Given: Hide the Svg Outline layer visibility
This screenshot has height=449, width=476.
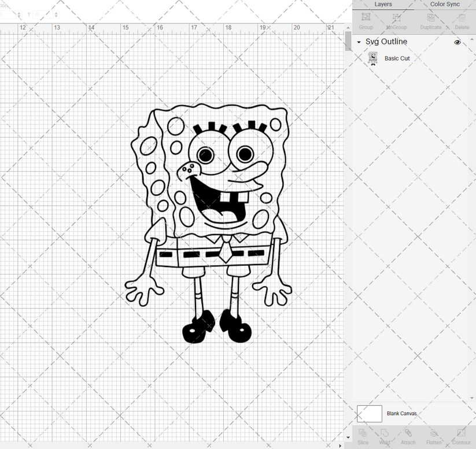Looking at the screenshot, I should point(457,42).
